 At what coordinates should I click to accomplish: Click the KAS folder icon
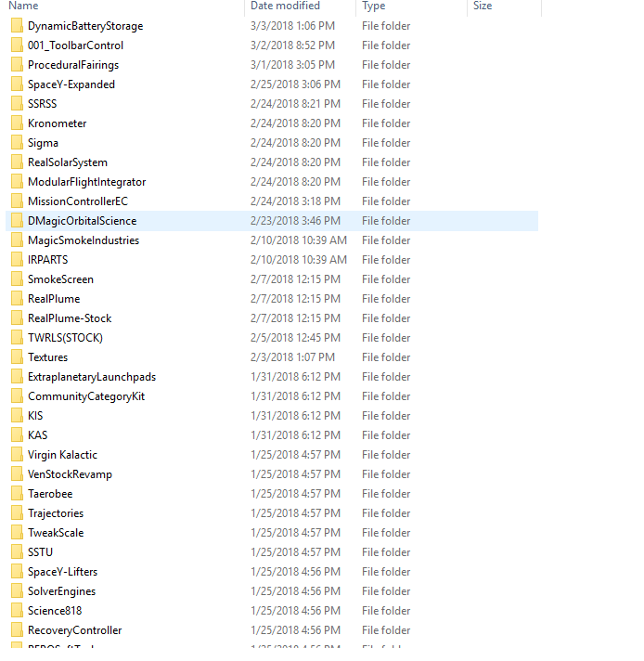click(17, 435)
